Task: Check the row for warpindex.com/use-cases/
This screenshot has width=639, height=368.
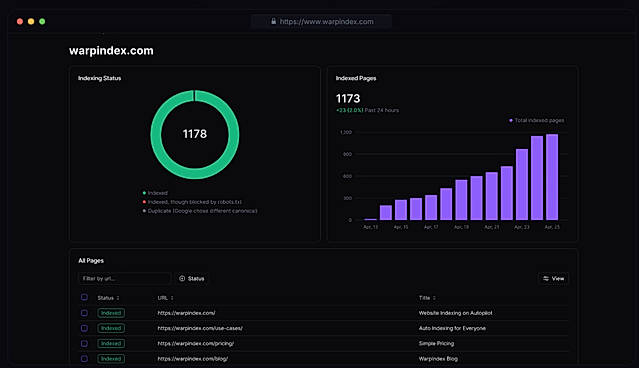Action: pyautogui.click(x=84, y=328)
